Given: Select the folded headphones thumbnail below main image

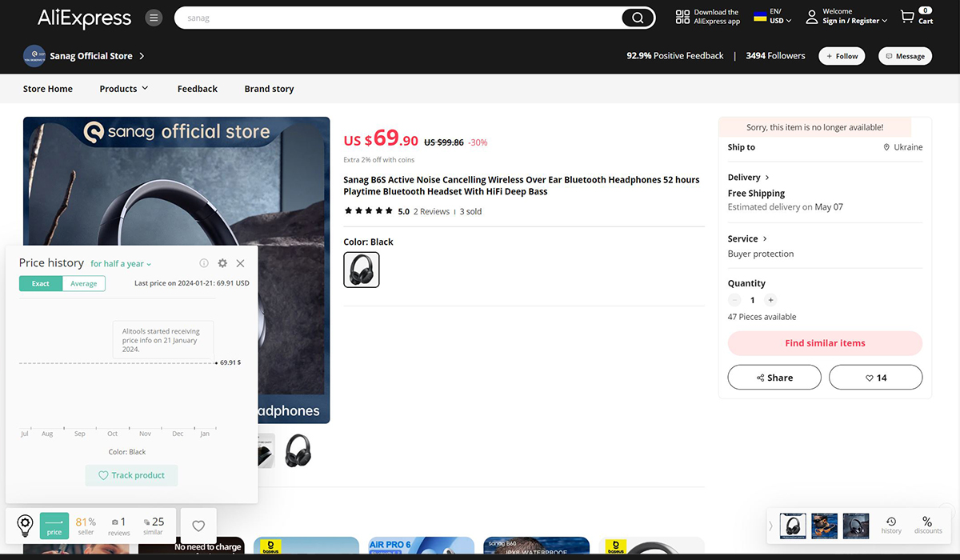Looking at the screenshot, I should click(298, 450).
